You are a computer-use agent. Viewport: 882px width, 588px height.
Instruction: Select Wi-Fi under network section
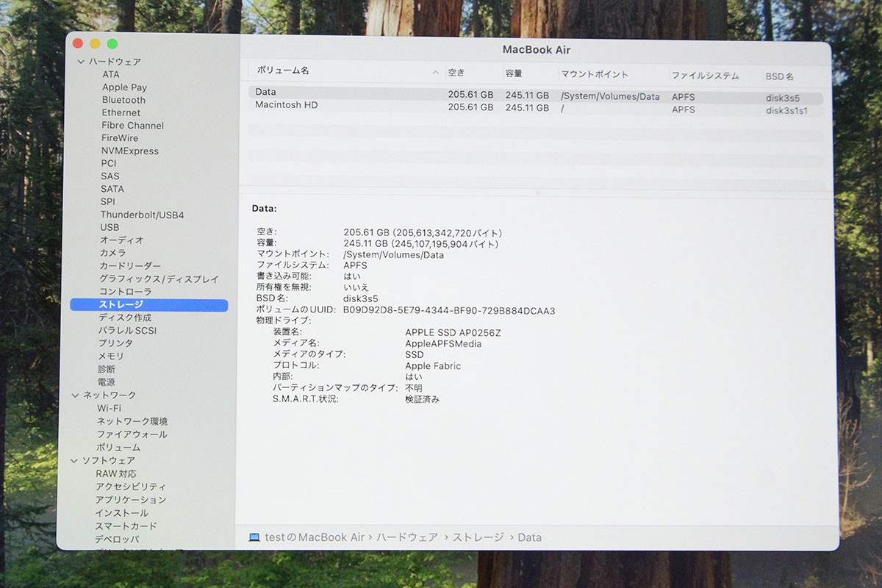[x=109, y=408]
